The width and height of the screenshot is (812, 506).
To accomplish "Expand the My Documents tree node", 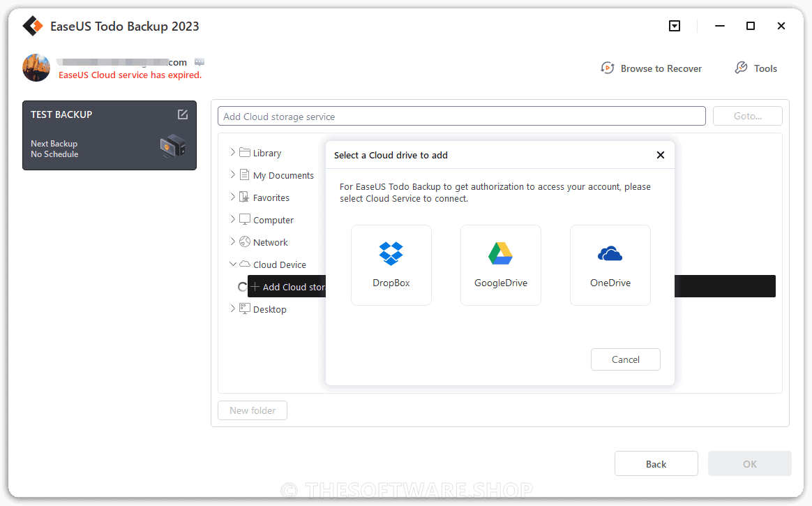I will 232,174.
